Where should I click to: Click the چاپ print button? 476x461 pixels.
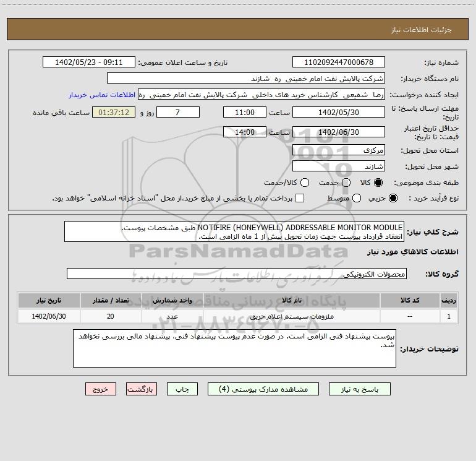182,389
